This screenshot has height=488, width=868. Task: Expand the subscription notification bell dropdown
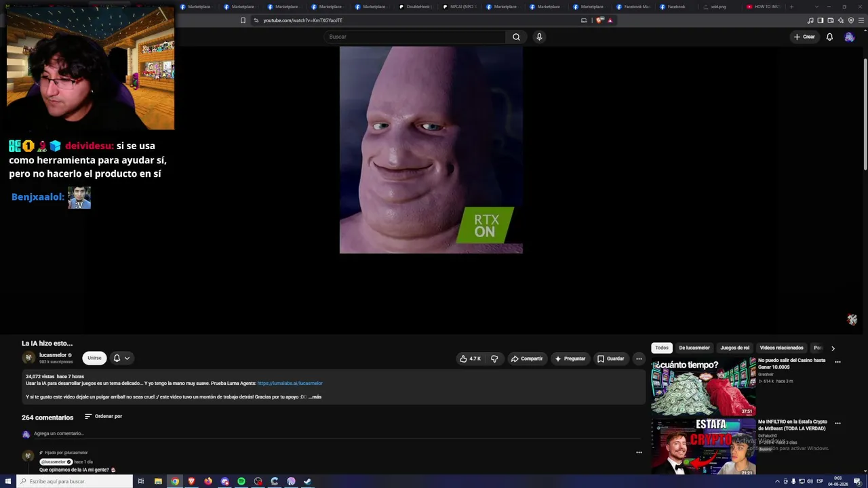tap(121, 358)
